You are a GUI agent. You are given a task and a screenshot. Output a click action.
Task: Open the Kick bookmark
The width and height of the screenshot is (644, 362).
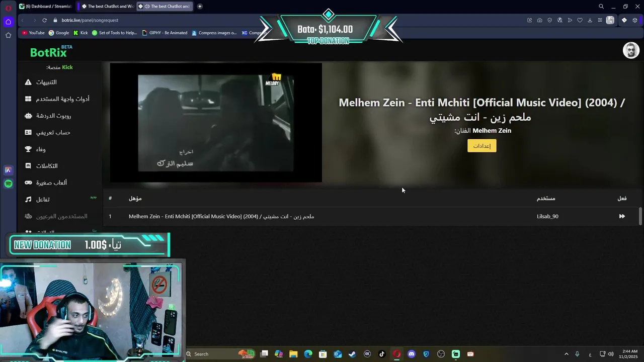pyautogui.click(x=80, y=33)
